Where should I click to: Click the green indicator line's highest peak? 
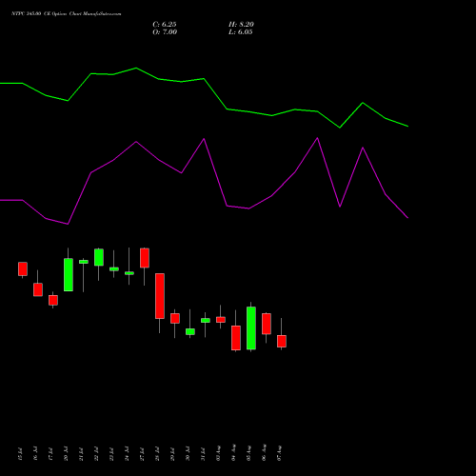click(x=136, y=68)
